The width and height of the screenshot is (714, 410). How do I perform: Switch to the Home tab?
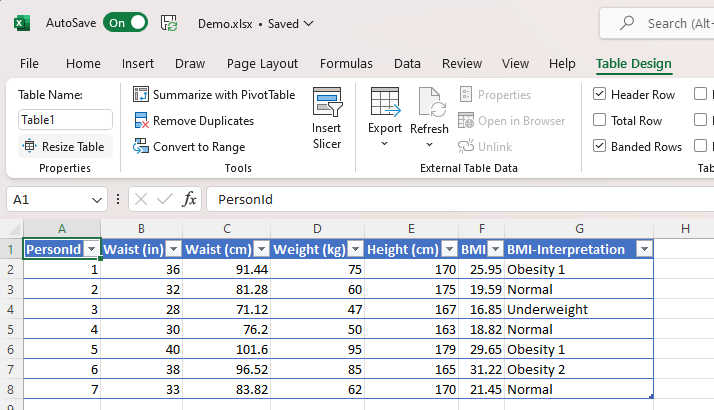(83, 63)
